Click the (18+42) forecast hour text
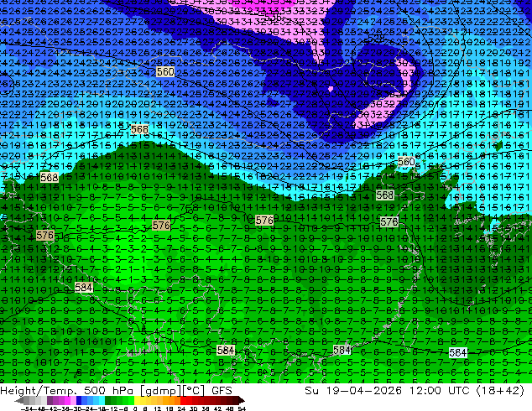 pyautogui.click(x=500, y=390)
